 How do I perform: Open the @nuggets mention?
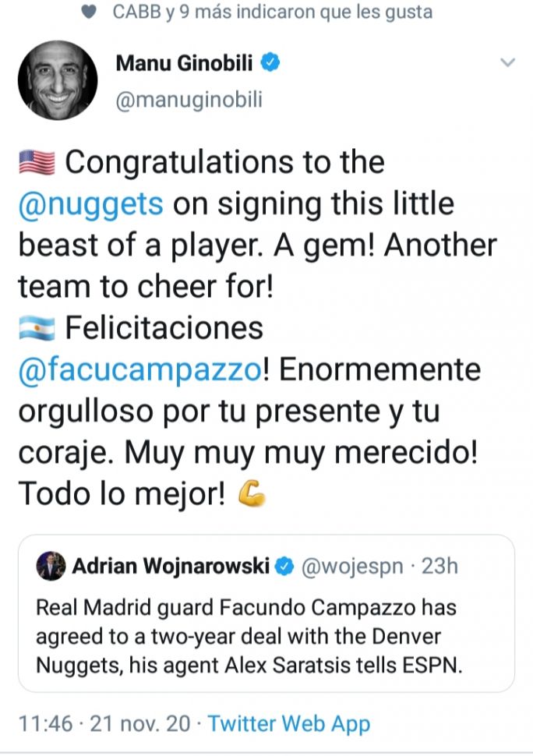90,204
